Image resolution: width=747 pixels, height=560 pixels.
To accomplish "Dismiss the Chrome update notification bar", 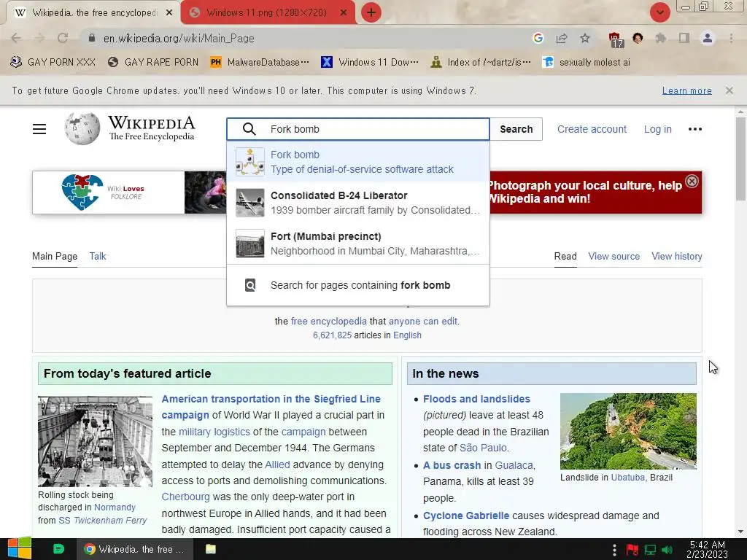I will point(729,90).
